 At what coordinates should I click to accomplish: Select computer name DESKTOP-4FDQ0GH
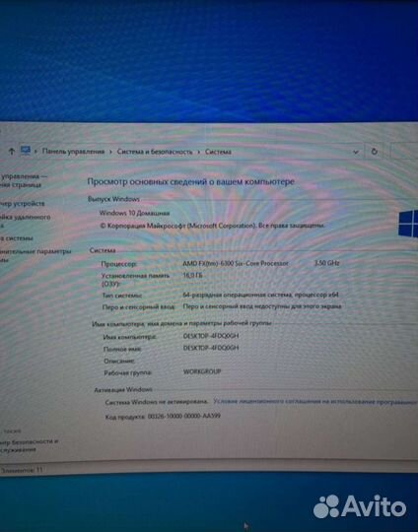pos(211,336)
